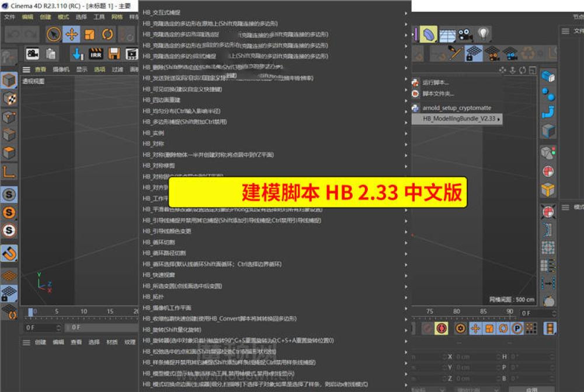Open the 选择 menu in menu bar
This screenshot has width=584, height=392.
pyautogui.click(x=81, y=17)
